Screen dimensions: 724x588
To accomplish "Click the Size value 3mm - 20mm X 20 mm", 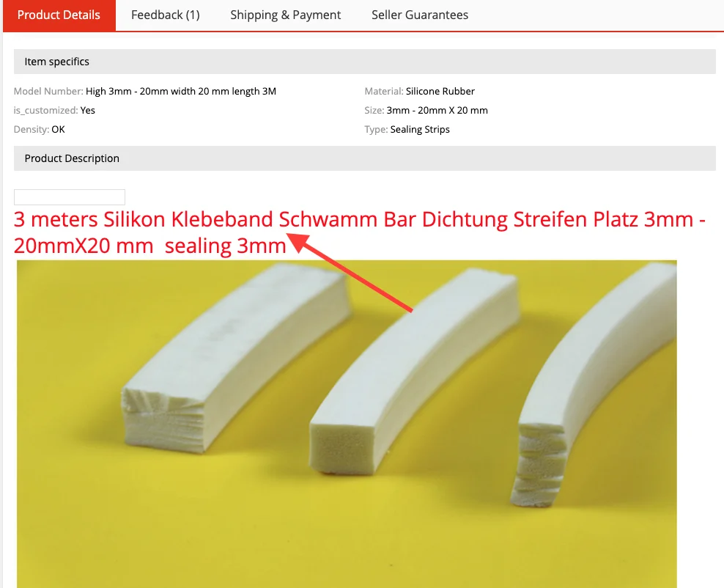I will (x=437, y=111).
